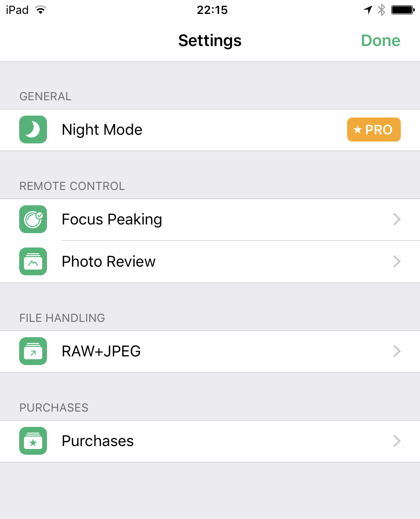Select the Night Mode label

(102, 130)
